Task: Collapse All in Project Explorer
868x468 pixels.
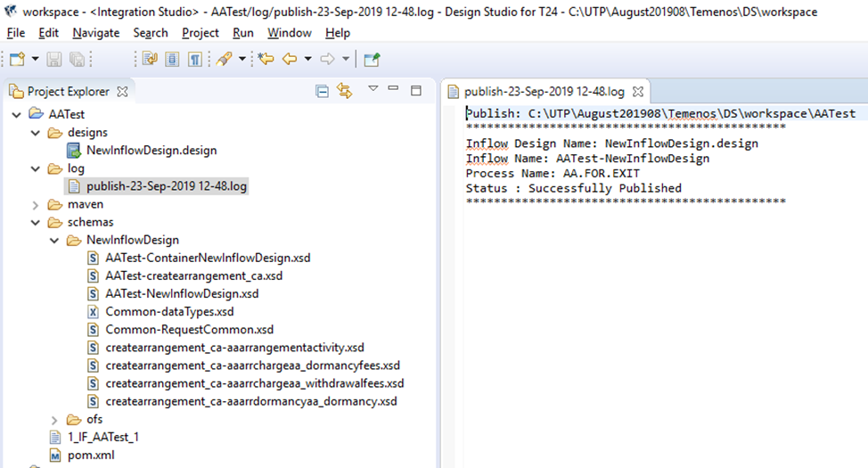Action: (323, 91)
